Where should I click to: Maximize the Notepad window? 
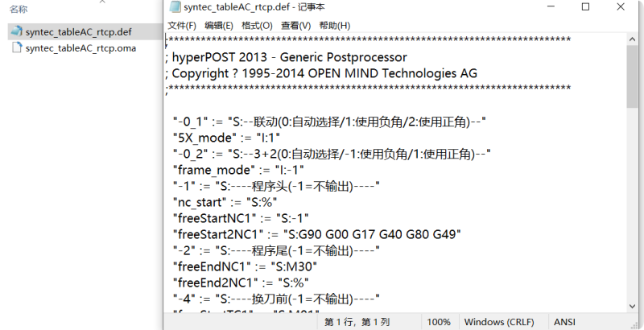(x=586, y=7)
